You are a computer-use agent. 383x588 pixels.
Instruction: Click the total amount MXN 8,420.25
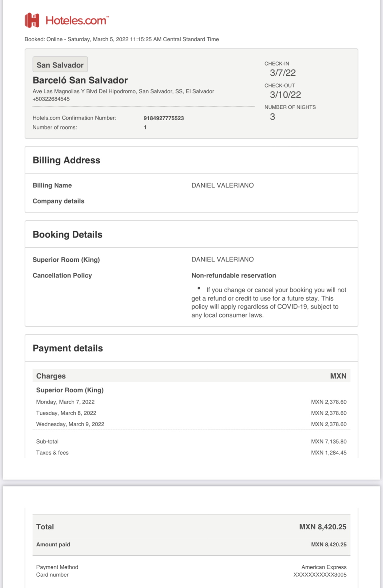pyautogui.click(x=323, y=527)
